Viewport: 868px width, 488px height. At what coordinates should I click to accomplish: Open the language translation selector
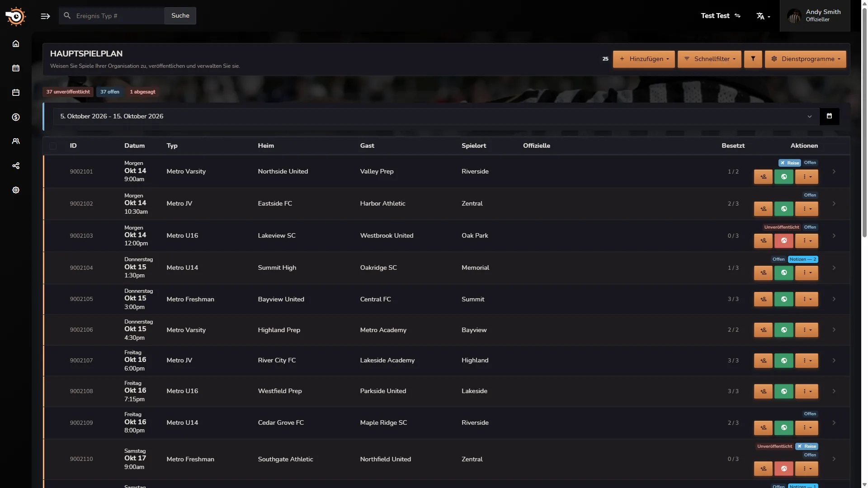coord(763,16)
